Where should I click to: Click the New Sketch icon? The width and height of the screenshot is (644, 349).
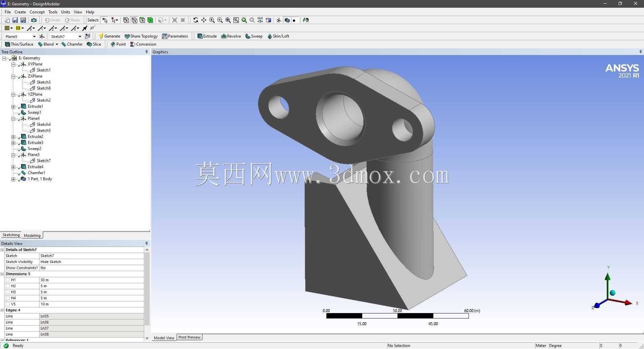tap(88, 36)
